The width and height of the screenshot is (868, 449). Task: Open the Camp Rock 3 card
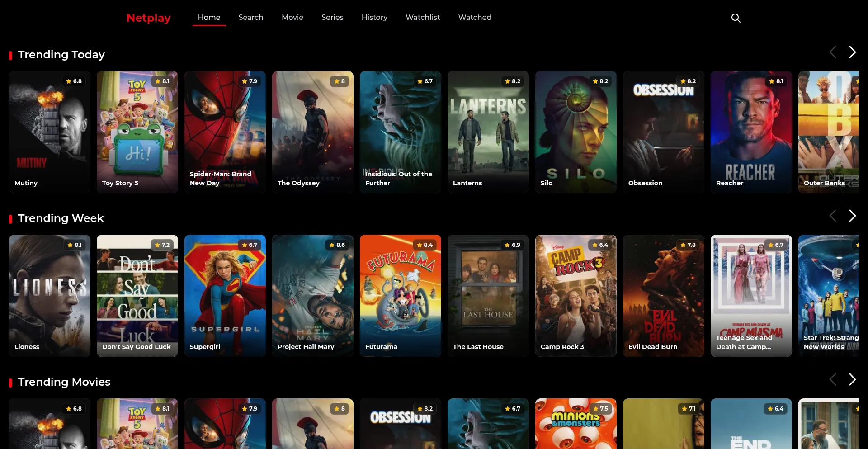[576, 296]
